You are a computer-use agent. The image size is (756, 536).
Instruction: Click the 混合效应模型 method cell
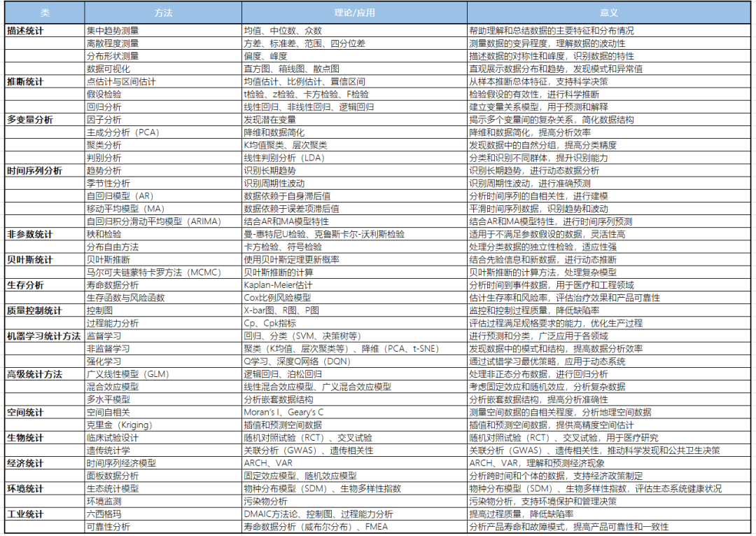click(163, 387)
